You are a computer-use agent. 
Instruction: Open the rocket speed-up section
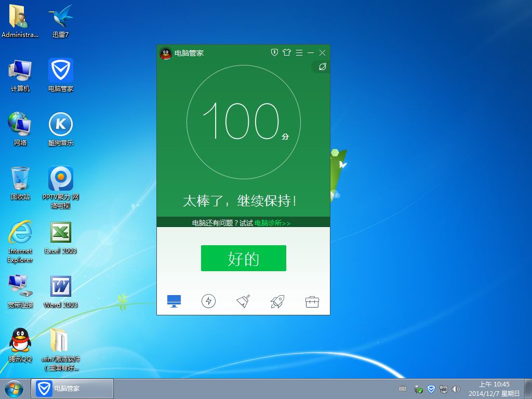(277, 301)
